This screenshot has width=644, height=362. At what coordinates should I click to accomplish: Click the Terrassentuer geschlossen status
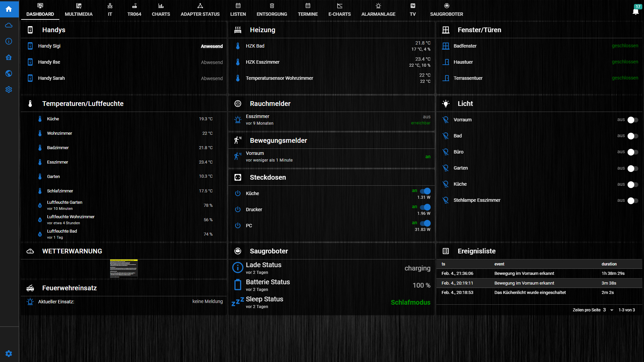[625, 78]
